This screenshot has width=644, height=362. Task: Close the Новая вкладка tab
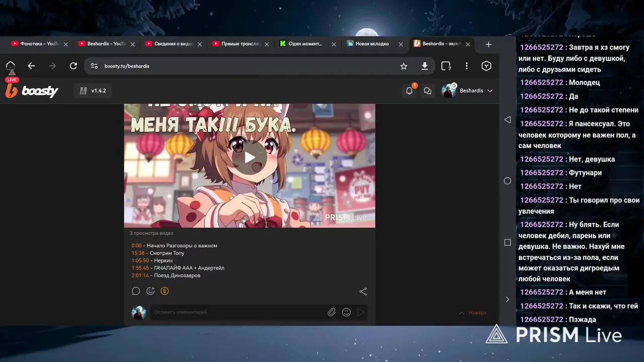[400, 44]
